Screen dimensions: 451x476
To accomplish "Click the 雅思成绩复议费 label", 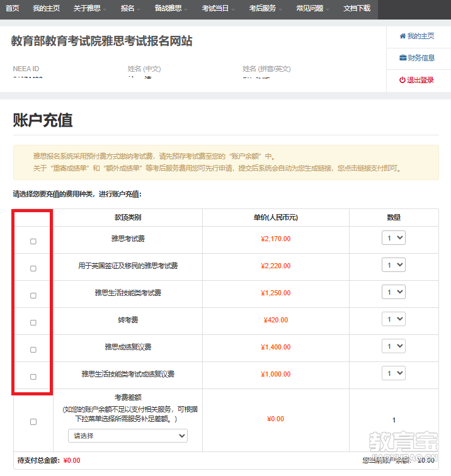I will (x=128, y=347).
